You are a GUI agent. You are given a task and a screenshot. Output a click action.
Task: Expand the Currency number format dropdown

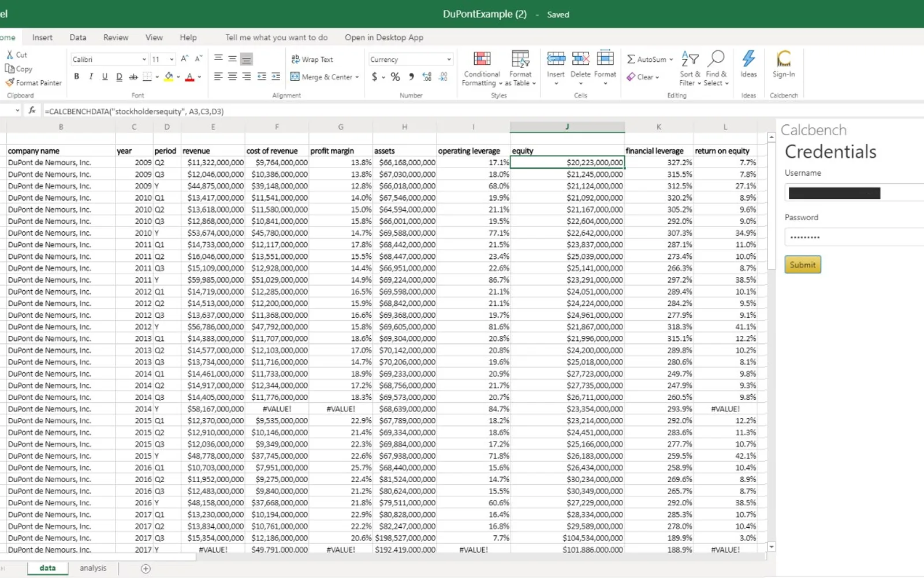449,60
